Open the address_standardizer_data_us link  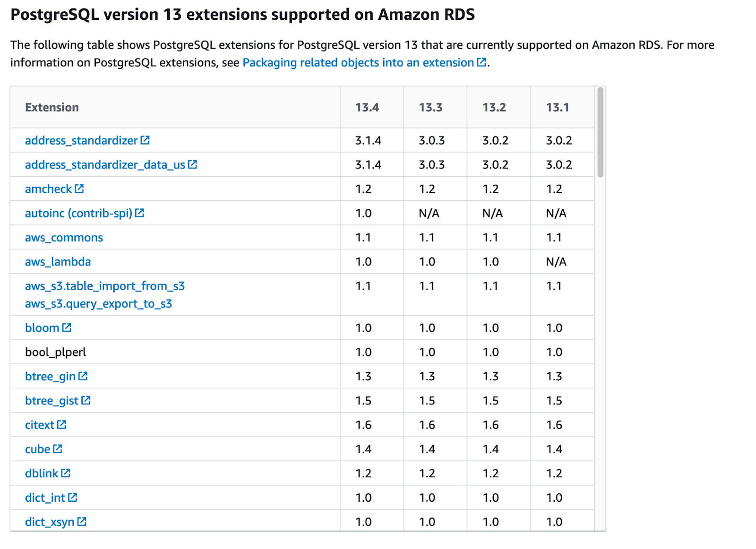click(x=105, y=165)
